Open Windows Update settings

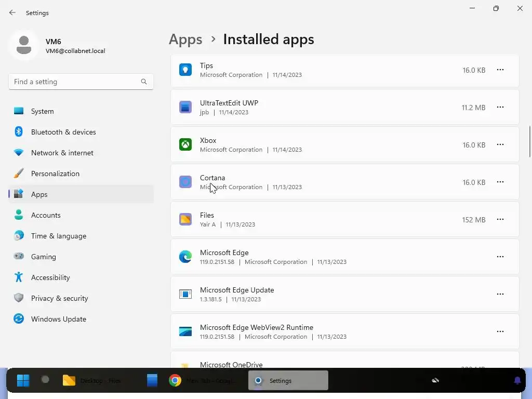(81, 319)
